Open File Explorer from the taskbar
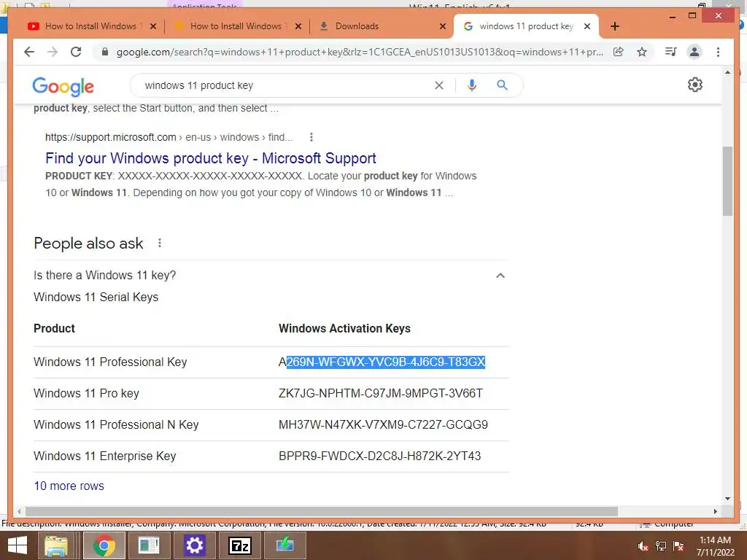The image size is (747, 560). pos(56,545)
